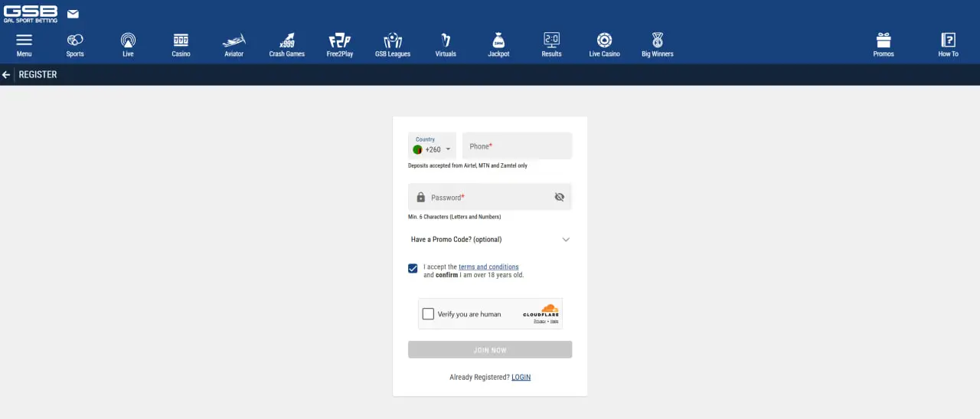Open Live Casino chip icon

(604, 40)
